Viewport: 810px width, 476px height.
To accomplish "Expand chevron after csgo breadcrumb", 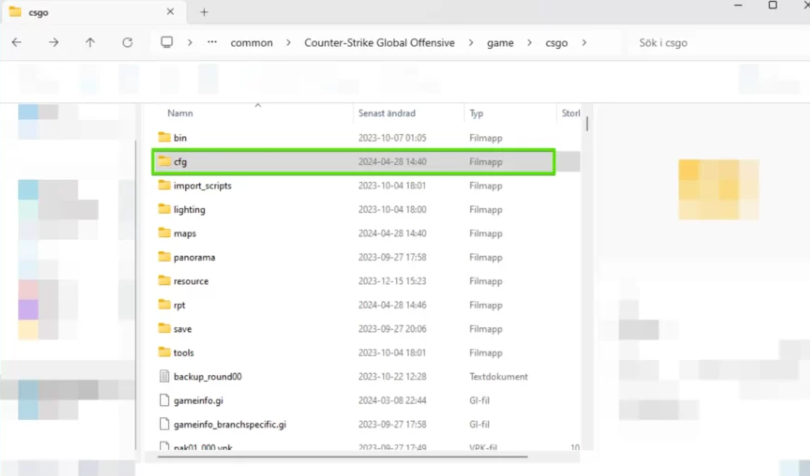I will (x=584, y=43).
